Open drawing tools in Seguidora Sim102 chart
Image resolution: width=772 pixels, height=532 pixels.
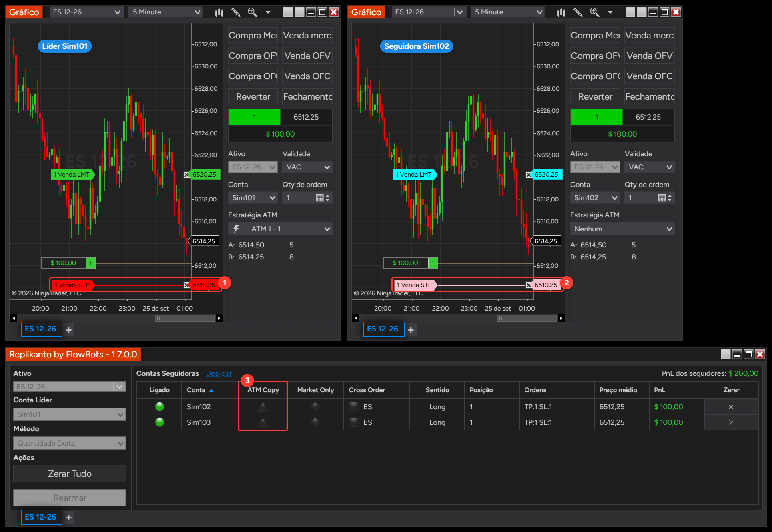(x=578, y=12)
